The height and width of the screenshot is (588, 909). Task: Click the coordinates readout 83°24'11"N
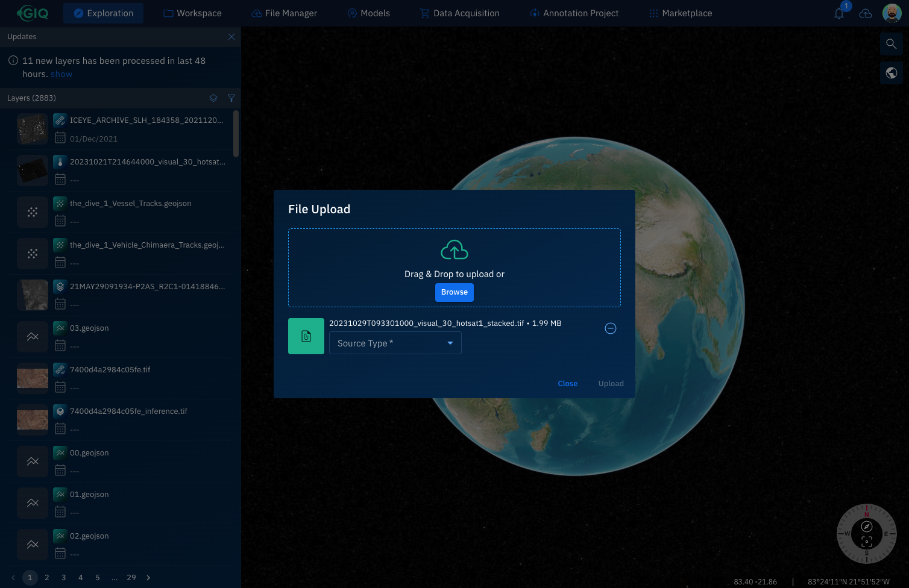pyautogui.click(x=849, y=582)
